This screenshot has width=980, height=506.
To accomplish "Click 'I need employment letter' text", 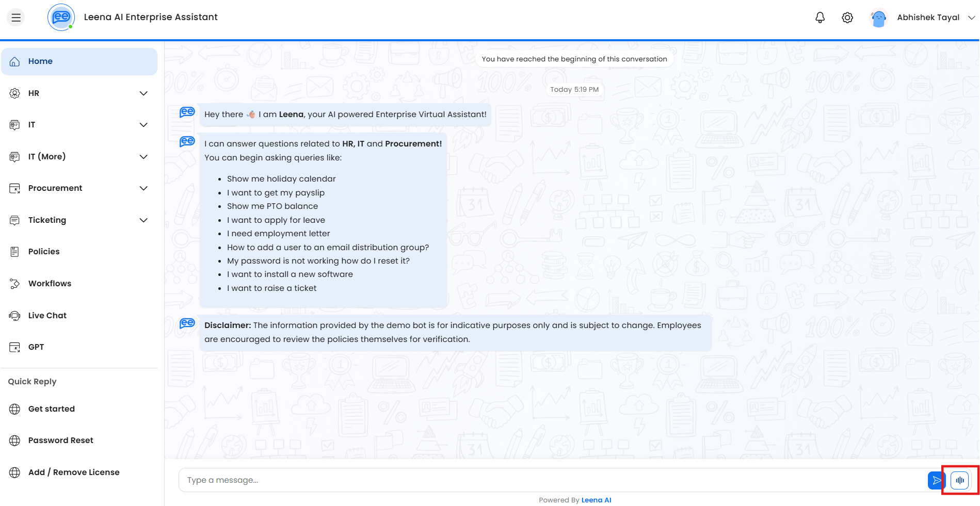I will (x=278, y=234).
